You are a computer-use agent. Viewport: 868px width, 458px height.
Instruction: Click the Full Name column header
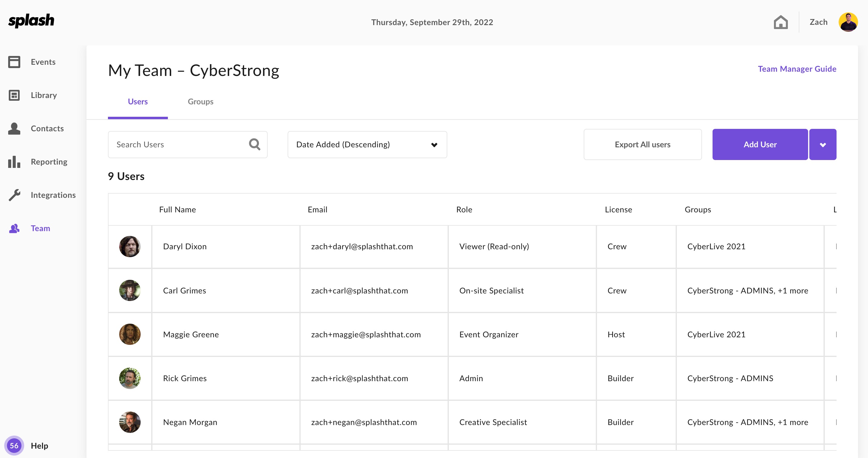178,210
